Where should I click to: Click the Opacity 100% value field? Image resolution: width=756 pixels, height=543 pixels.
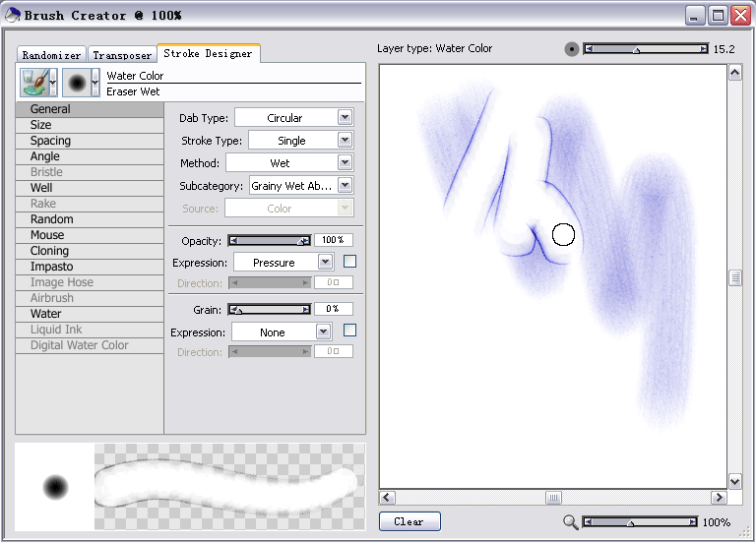[x=334, y=240]
